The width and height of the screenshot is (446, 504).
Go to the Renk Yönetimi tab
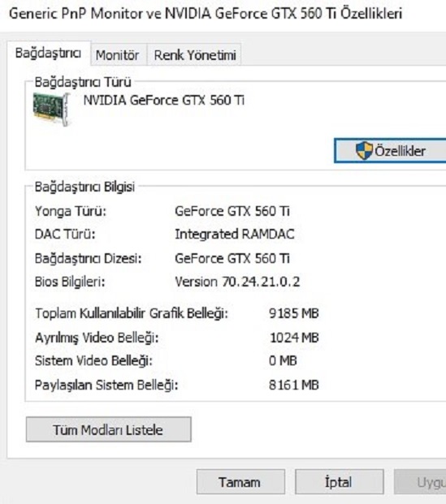[x=195, y=55]
